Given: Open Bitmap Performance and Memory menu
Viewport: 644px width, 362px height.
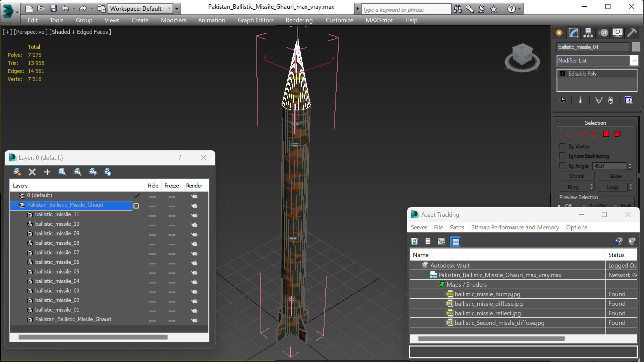Looking at the screenshot, I should [515, 227].
